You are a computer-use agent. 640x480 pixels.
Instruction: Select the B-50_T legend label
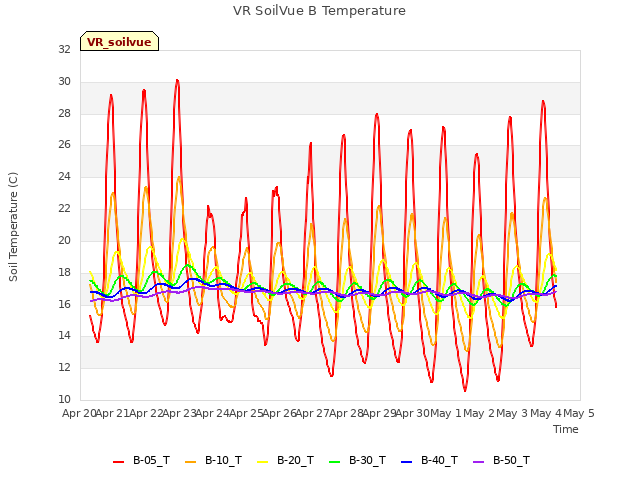(x=511, y=460)
